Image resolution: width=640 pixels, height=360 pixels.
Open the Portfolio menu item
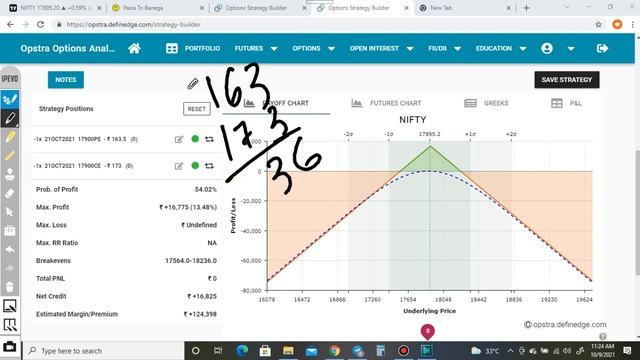(x=202, y=49)
